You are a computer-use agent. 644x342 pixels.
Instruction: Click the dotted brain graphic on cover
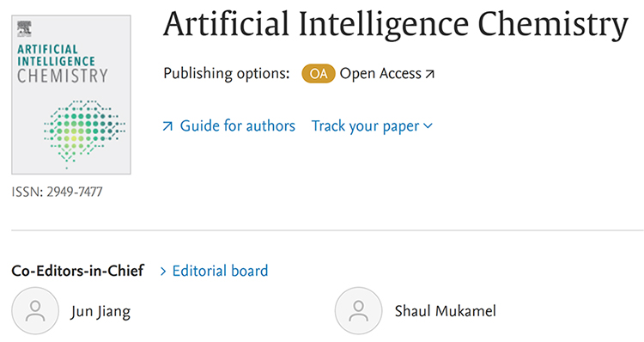pos(84,133)
